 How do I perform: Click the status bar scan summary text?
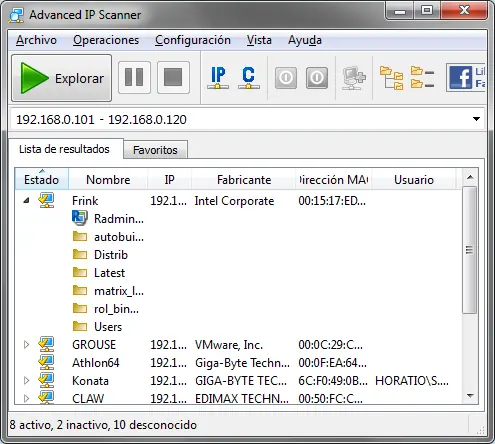coord(103,425)
